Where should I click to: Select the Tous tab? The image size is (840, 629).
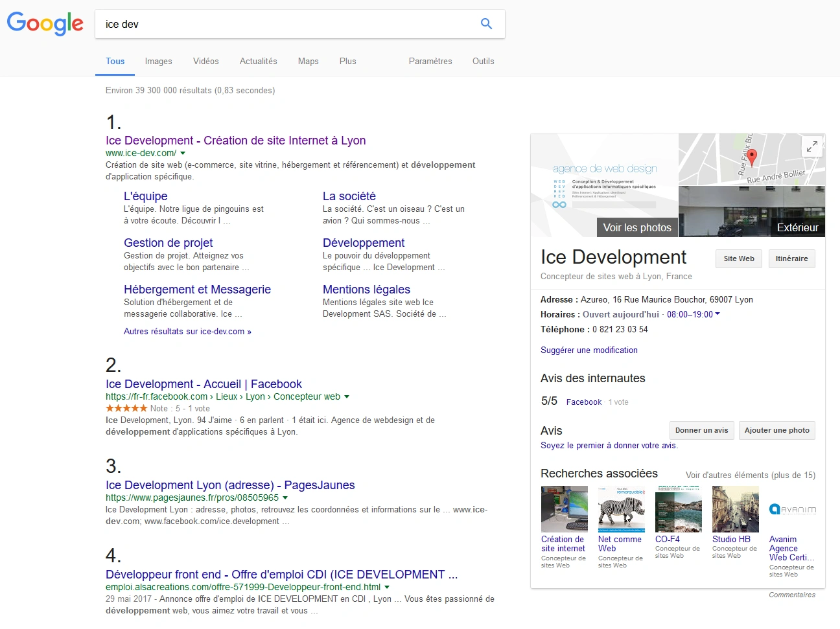115,62
